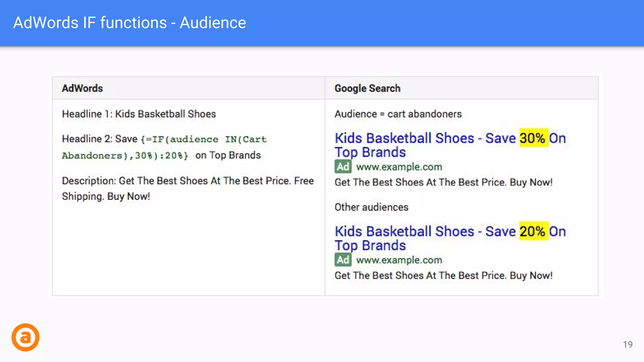Click www.example.com under the 20% ad
The height and width of the screenshot is (362, 644).
click(399, 260)
